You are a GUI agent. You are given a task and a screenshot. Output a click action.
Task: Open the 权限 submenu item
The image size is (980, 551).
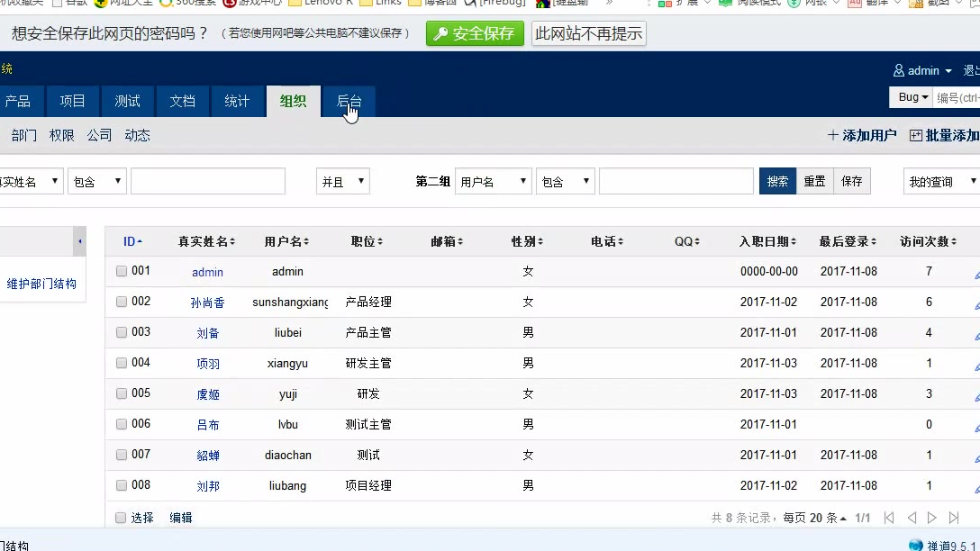click(62, 135)
